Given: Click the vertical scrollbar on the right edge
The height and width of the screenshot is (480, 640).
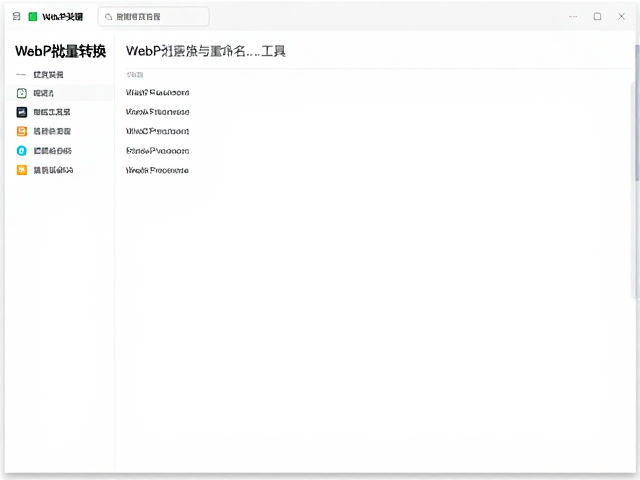Looking at the screenshot, I should [x=637, y=112].
